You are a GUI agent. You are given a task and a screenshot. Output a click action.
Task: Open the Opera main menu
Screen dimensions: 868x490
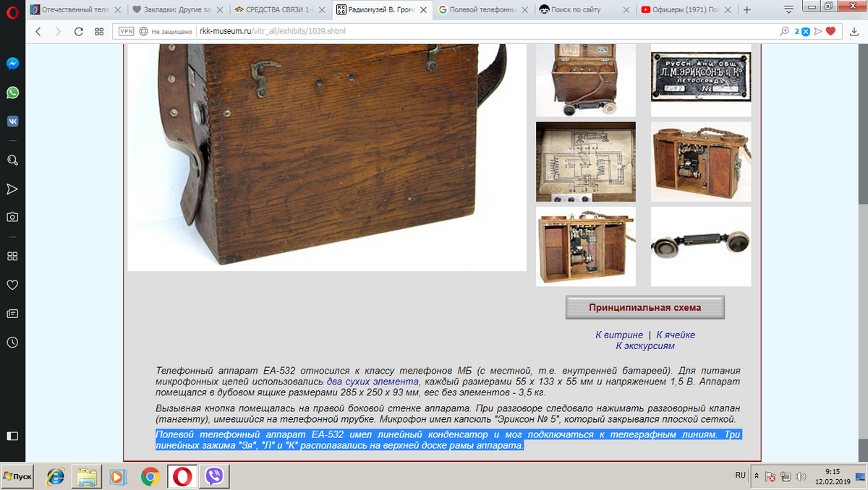[12, 10]
